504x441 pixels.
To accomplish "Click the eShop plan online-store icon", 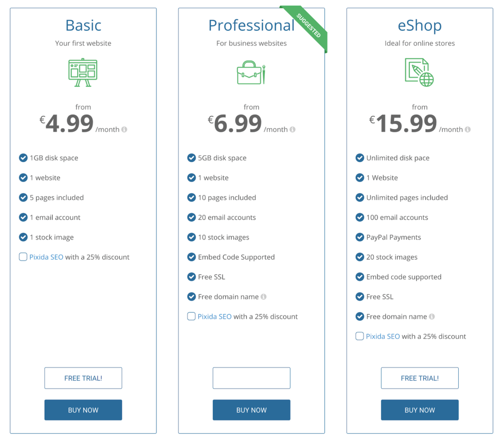I will 420,71.
